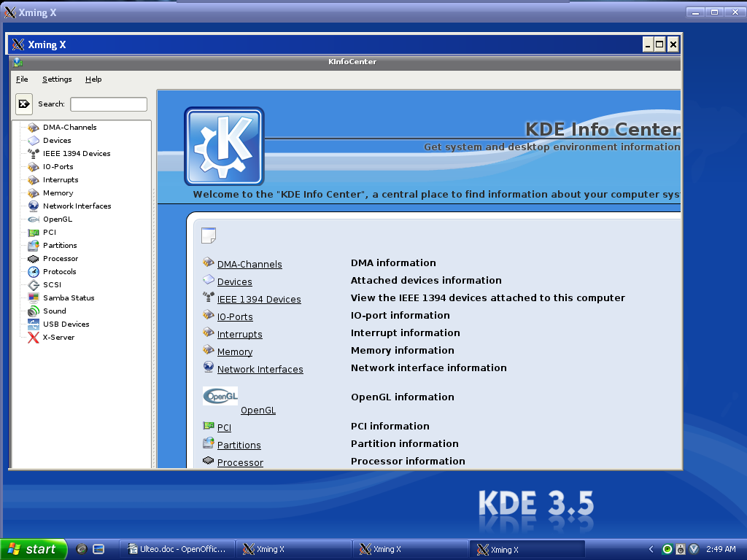747x560 pixels.
Task: Select SCSI text in sidebar tree
Action: (52, 285)
